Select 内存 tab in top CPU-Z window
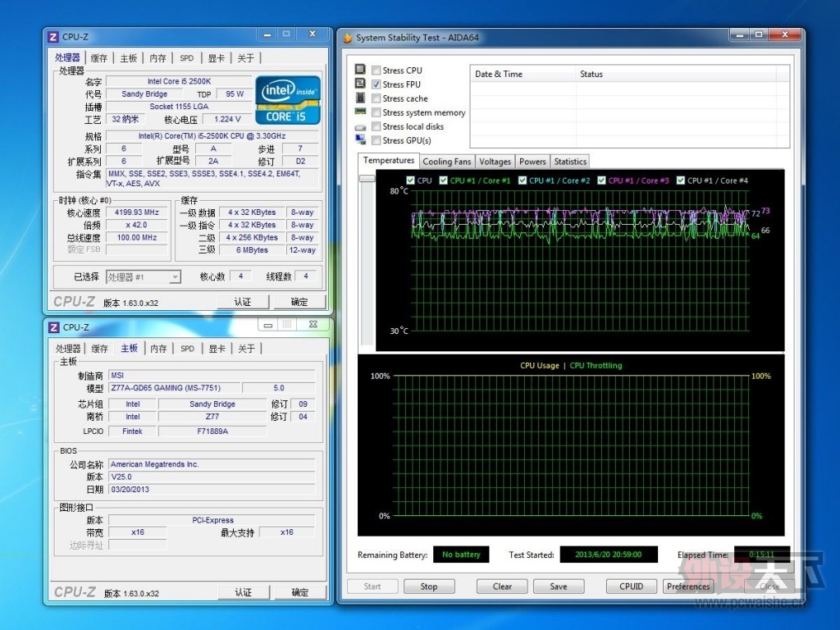 (x=157, y=58)
